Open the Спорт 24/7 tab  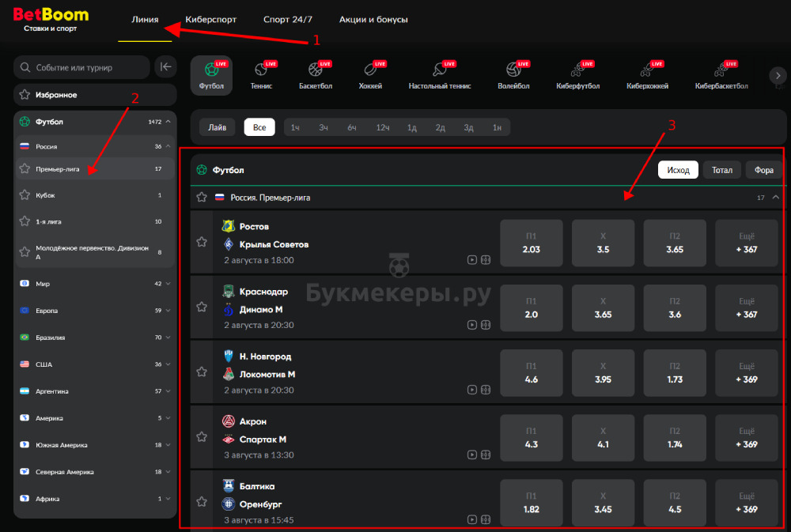[288, 19]
